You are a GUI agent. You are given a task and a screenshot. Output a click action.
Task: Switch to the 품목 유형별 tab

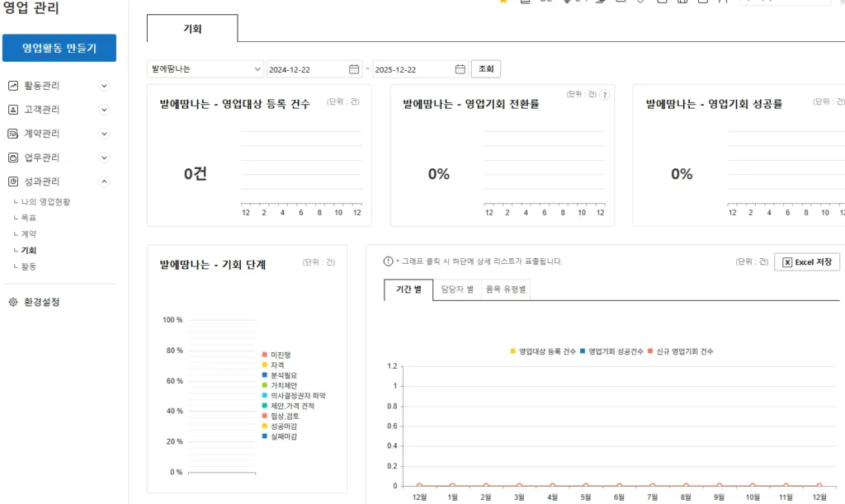pyautogui.click(x=507, y=290)
